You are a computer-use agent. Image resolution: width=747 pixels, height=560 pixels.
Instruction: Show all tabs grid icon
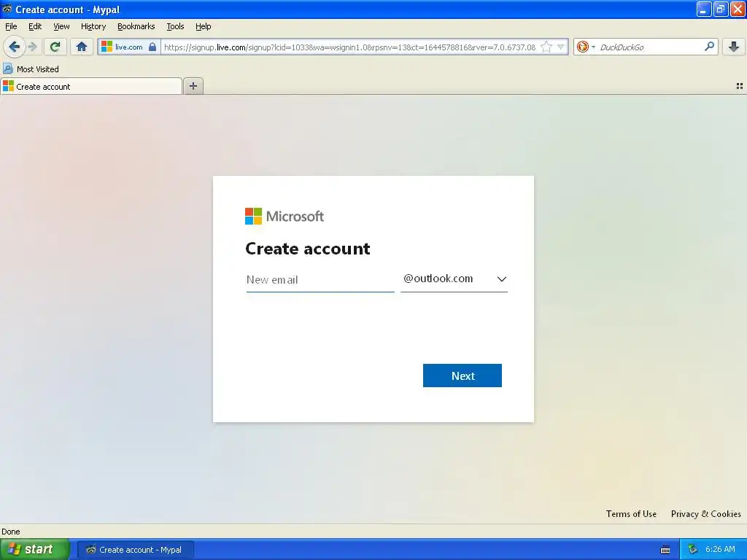(x=740, y=86)
